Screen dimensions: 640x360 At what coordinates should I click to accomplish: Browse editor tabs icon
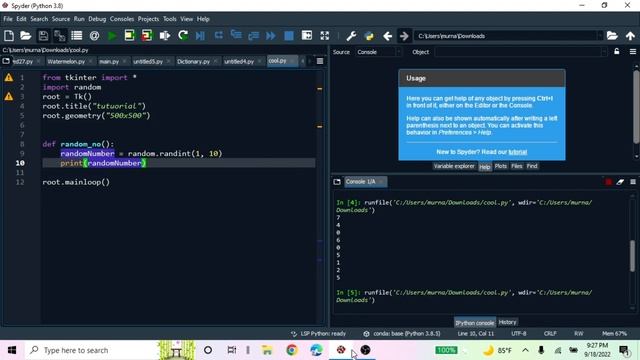click(6, 61)
